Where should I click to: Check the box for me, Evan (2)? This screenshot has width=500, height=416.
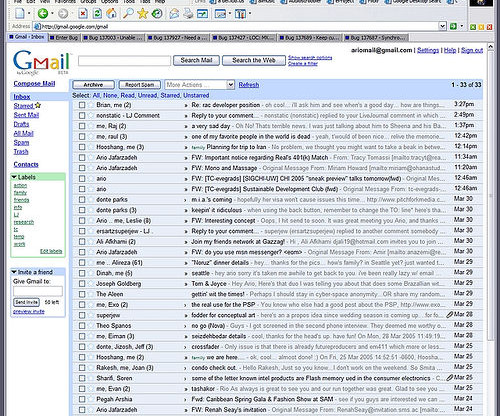82,389
